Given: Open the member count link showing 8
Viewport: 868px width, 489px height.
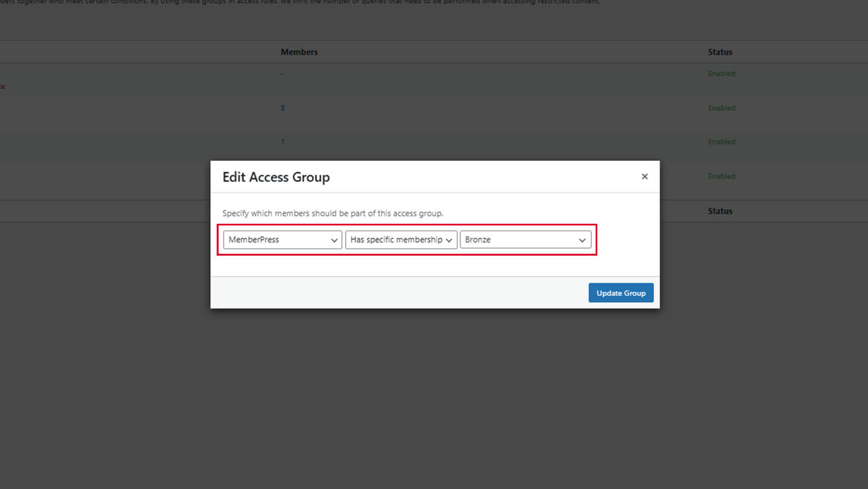Looking at the screenshot, I should tap(283, 108).
